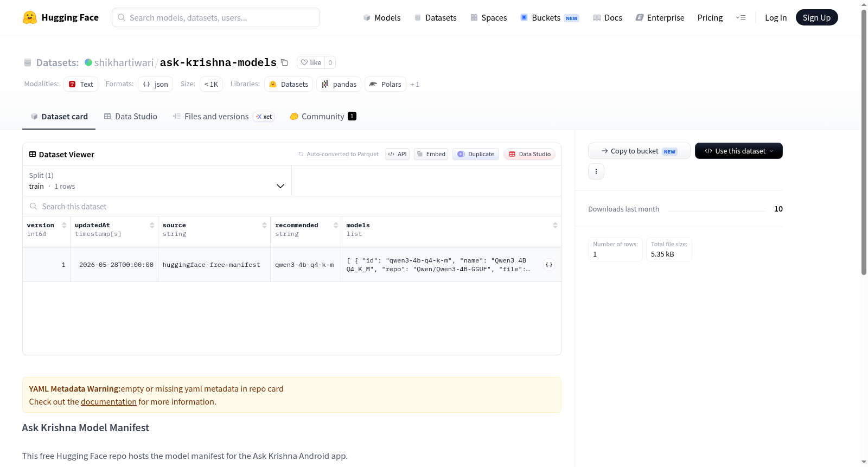The width and height of the screenshot is (868, 467).
Task: Open the ask-krishna-models dataset link
Action: tap(218, 62)
